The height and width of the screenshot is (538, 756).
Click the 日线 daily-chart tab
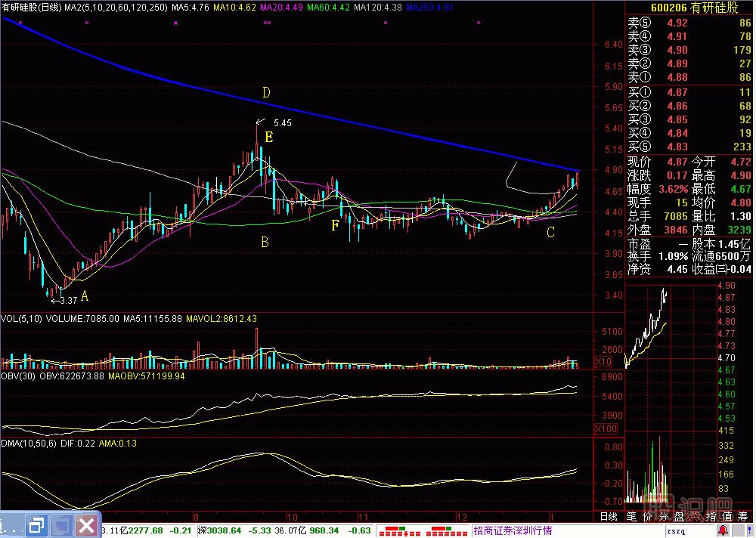608,517
